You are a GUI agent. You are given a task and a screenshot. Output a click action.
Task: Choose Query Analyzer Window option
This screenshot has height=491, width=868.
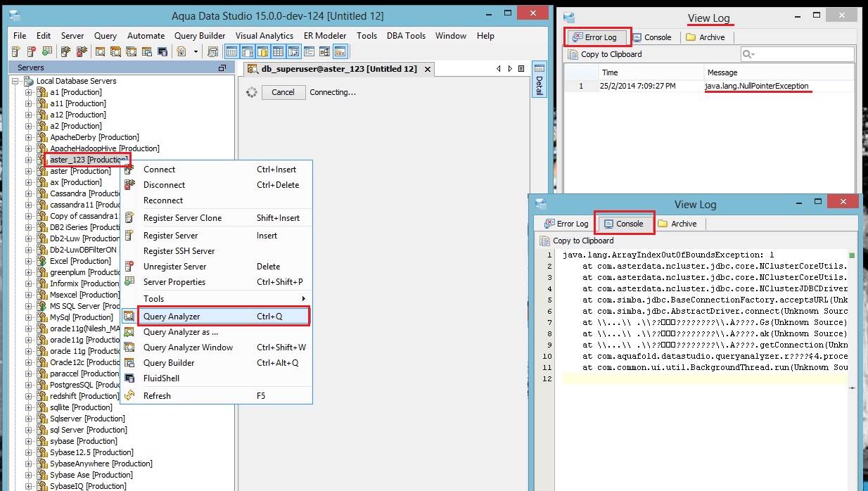click(x=216, y=347)
